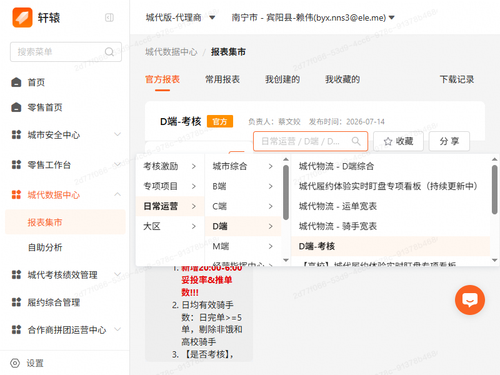The width and height of the screenshot is (500, 375).
Task: Collapse the 城代数据中心 menu chevron
Action: (x=117, y=194)
